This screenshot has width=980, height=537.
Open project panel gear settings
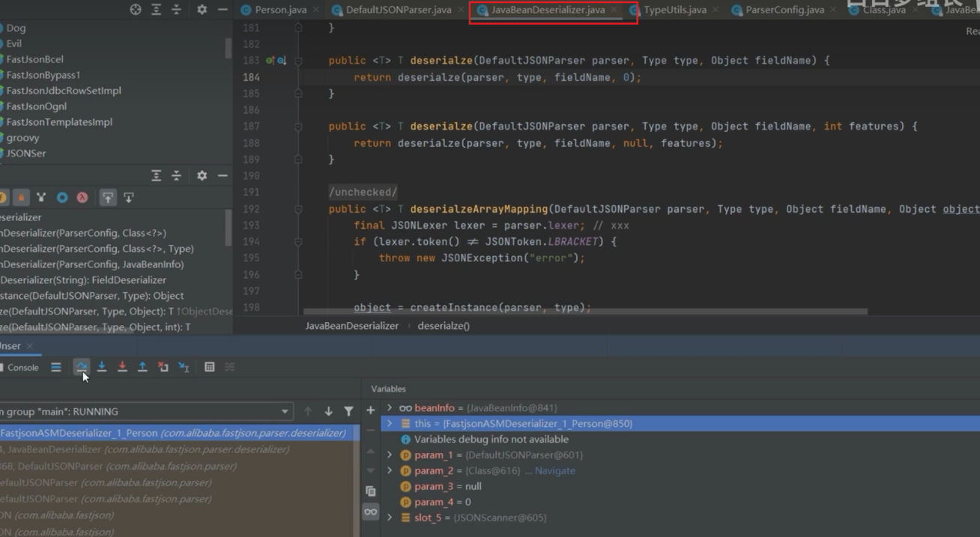(202, 10)
